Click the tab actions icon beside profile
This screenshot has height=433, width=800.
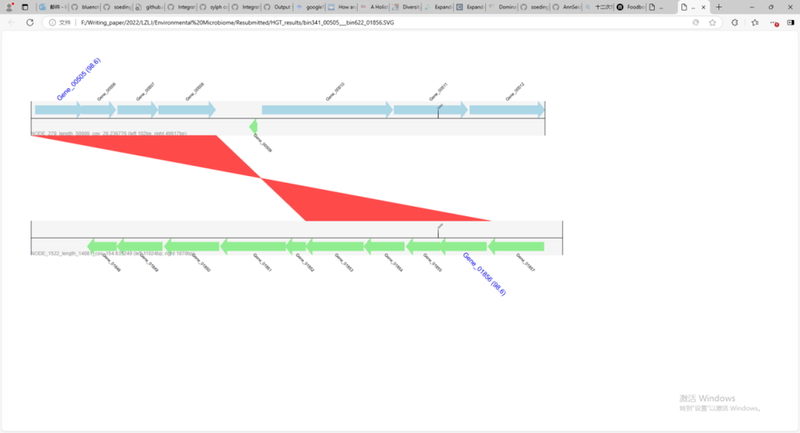click(25, 6)
